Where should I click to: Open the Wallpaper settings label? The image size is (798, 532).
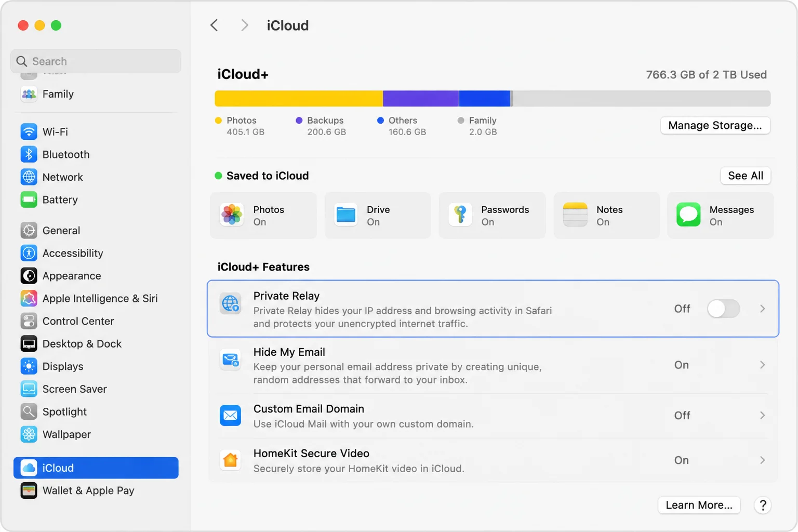coord(66,434)
